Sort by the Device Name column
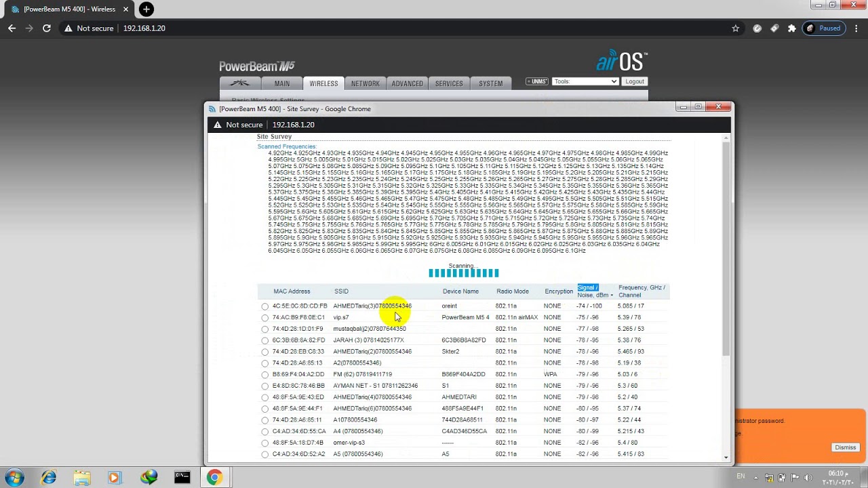This screenshot has width=868, height=488. click(x=460, y=291)
